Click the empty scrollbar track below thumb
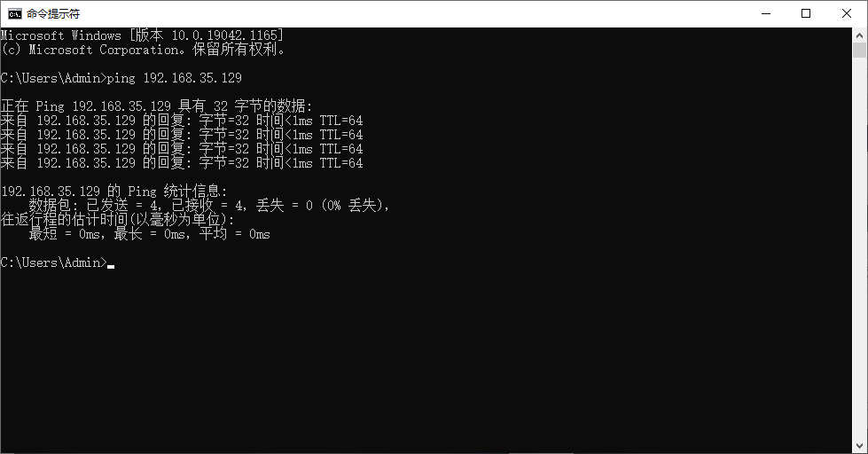Screen dimensions: 868x454 coord(859,249)
